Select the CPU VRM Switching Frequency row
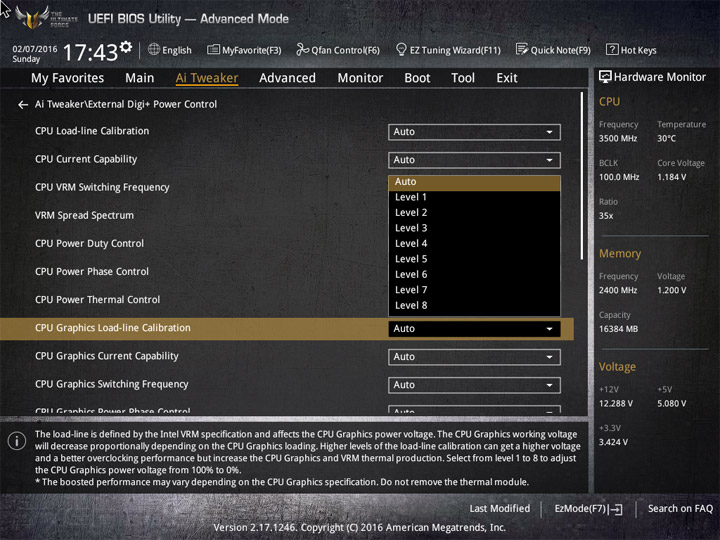Image resolution: width=720 pixels, height=540 pixels. (x=102, y=187)
